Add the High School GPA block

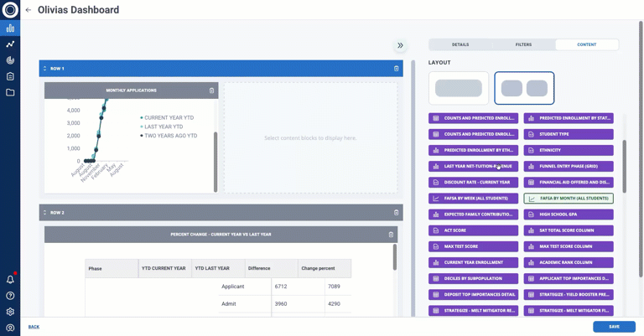569,215
